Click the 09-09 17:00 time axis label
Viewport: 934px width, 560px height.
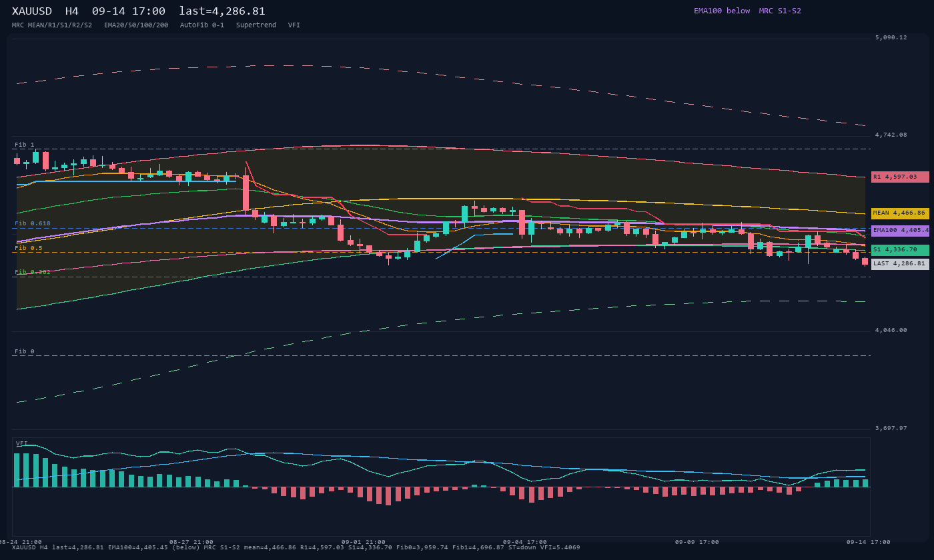(x=697, y=542)
